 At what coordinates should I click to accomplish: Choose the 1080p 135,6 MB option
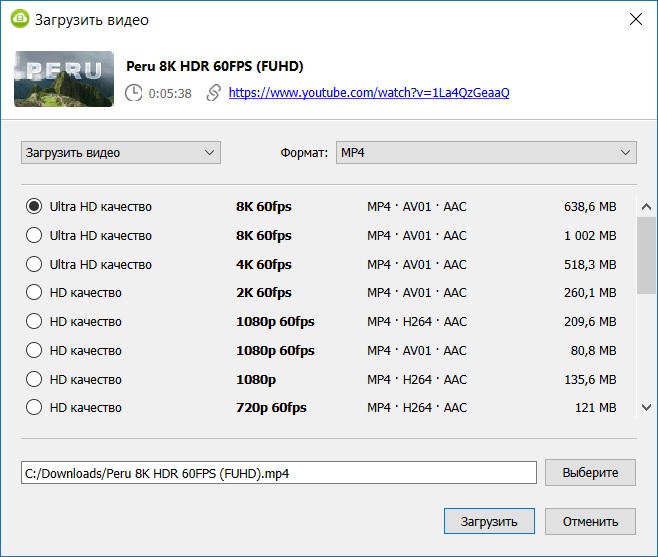(x=34, y=379)
